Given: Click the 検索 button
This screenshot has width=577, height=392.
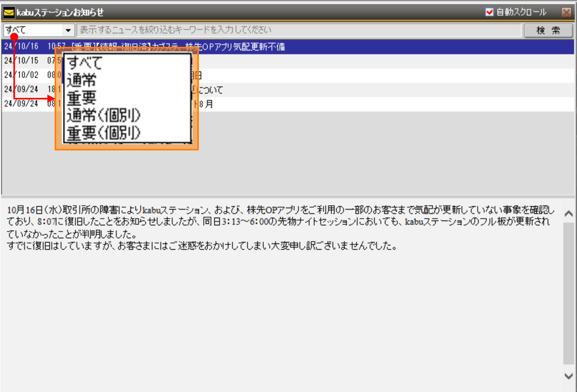Looking at the screenshot, I should point(548,30).
